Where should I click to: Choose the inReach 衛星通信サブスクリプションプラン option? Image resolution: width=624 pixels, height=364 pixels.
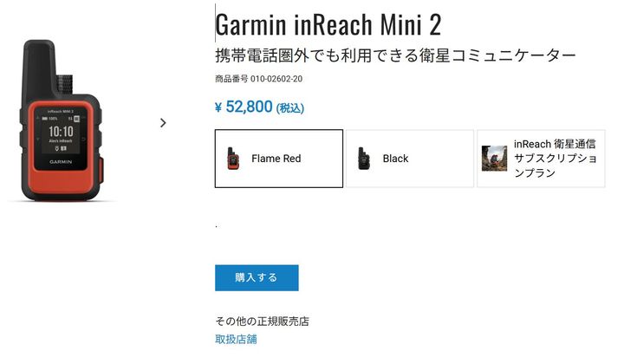(x=541, y=159)
